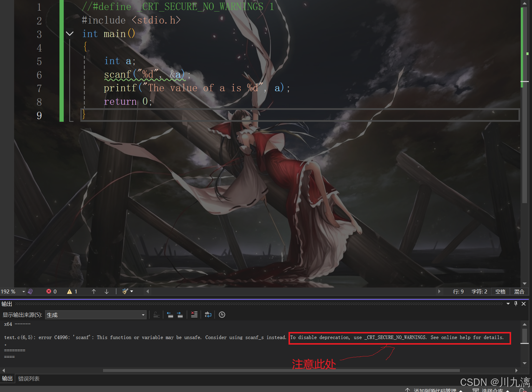Click the disabled go-to-location output icon
The height and width of the screenshot is (392, 532).
157,315
